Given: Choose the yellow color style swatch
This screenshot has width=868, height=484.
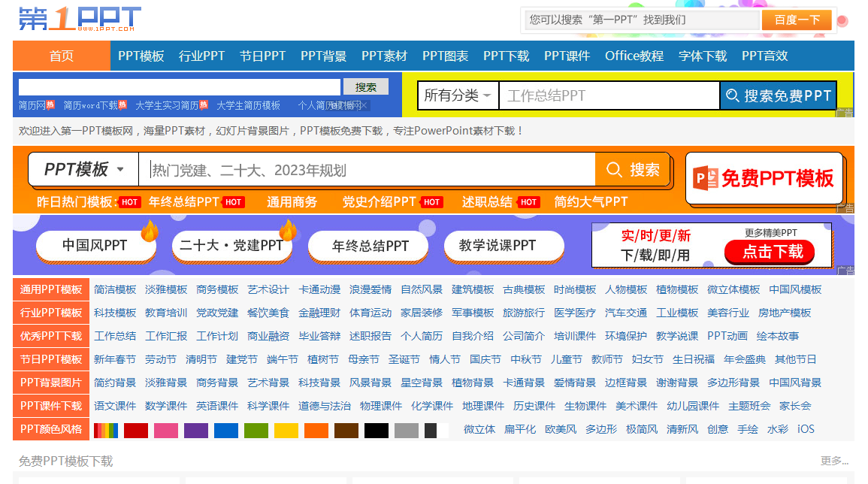Looking at the screenshot, I should pyautogui.click(x=286, y=430).
